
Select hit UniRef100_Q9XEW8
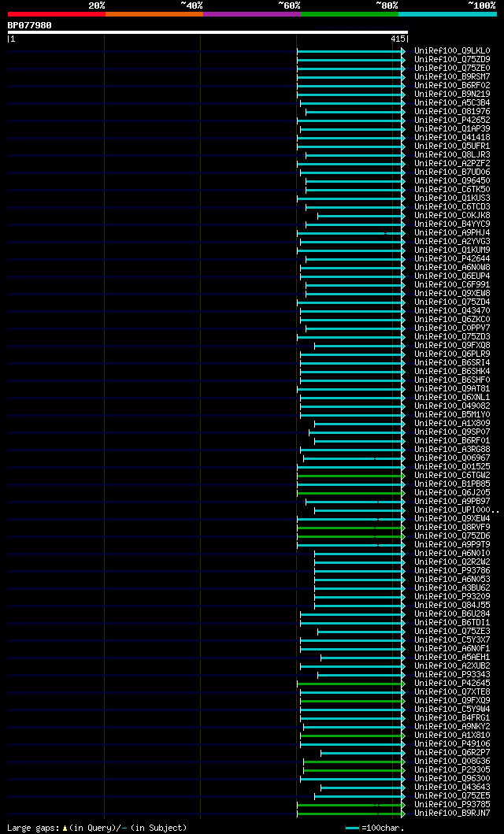point(453,294)
